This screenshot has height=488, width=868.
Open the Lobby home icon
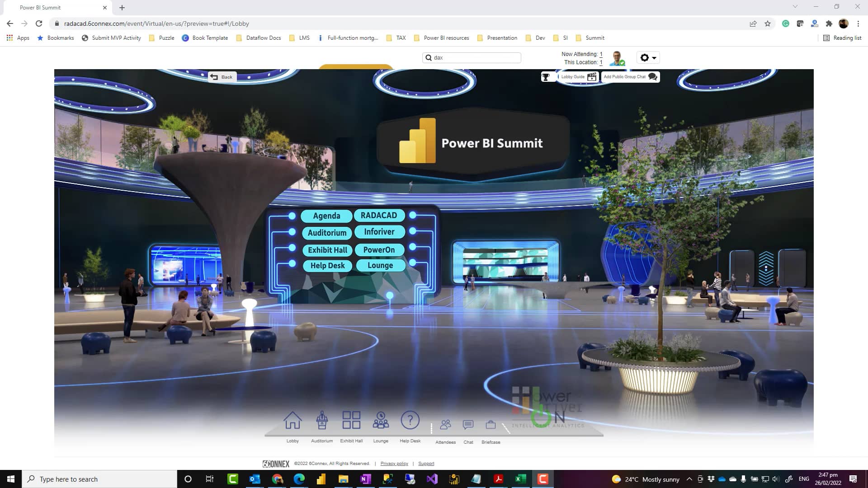coord(292,420)
